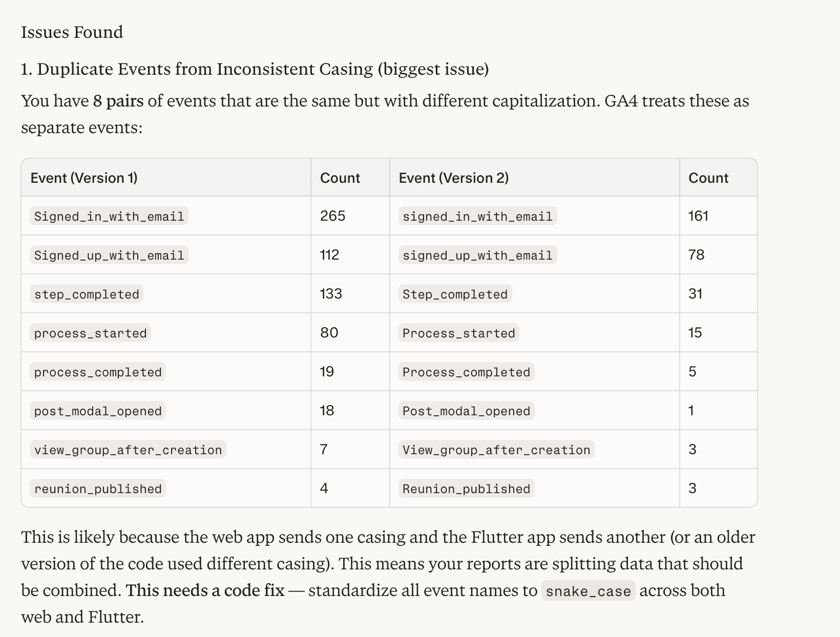Viewport: 840px width, 637px height.
Task: Select the capitalized Signed_in_with_email event name
Action: [x=109, y=216]
